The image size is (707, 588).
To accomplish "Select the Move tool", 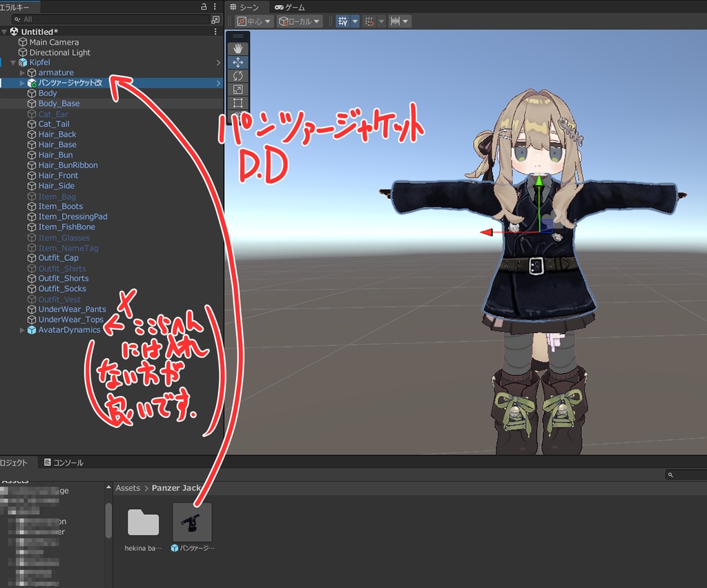I will pyautogui.click(x=238, y=62).
